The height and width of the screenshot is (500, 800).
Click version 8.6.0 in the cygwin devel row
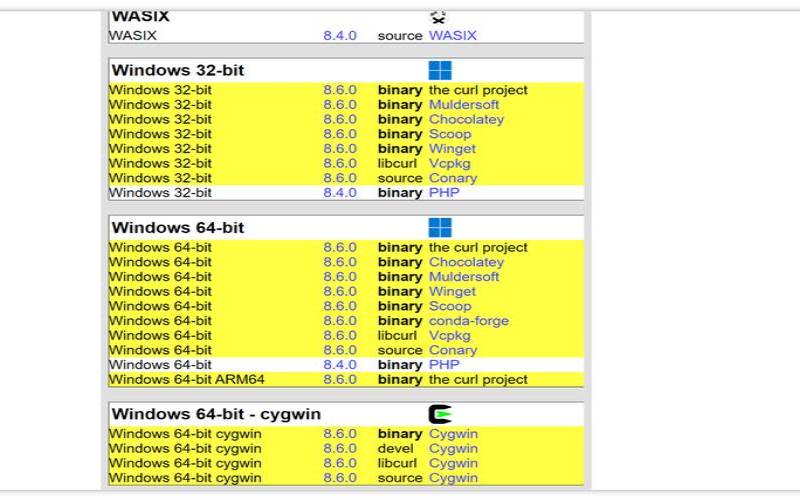coord(340,448)
